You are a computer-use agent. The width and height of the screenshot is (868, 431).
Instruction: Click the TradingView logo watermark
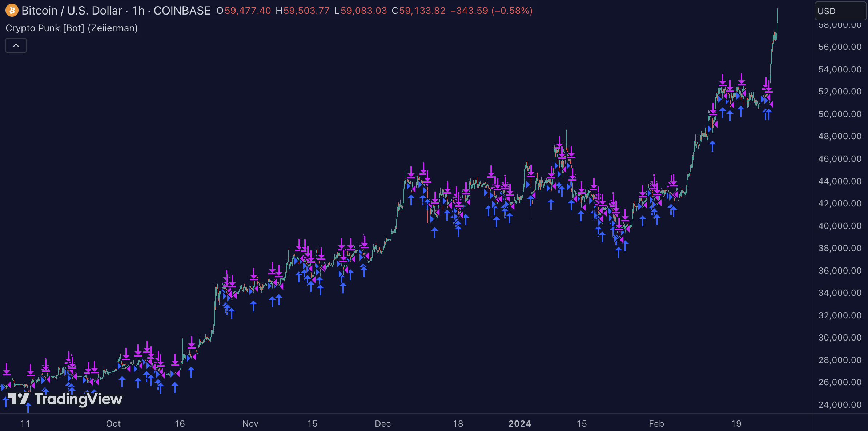point(65,399)
